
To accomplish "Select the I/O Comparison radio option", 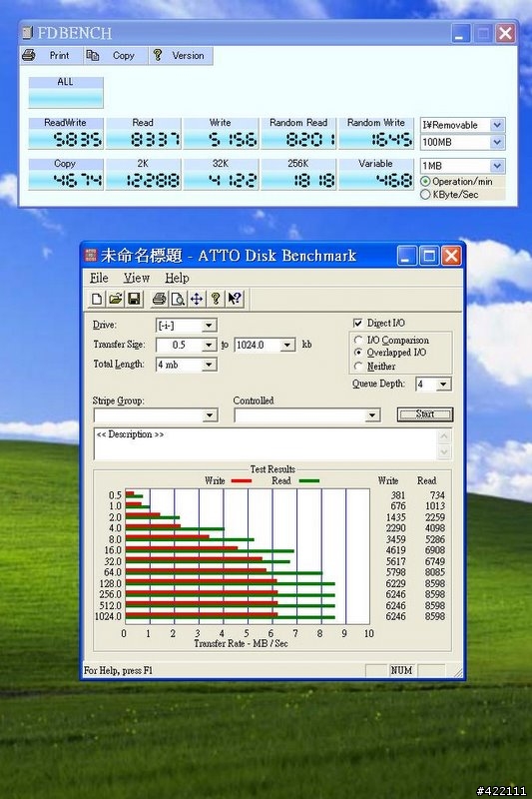I will (x=358, y=340).
